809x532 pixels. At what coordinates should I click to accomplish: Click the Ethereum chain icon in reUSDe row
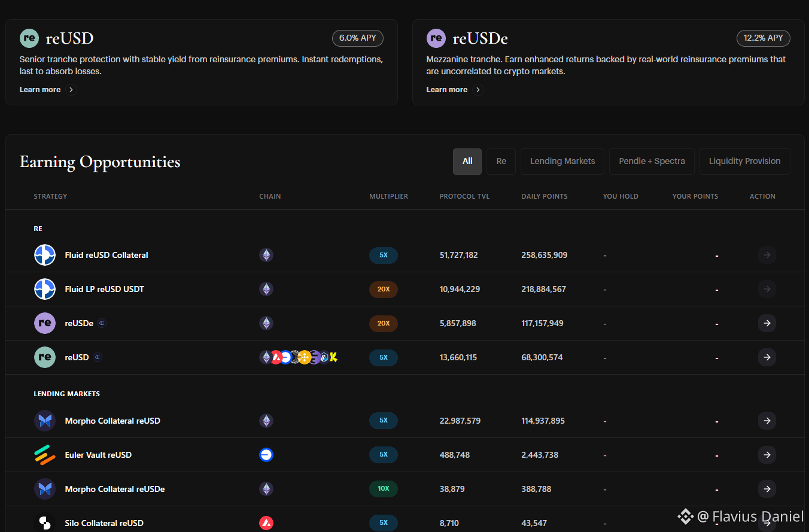(266, 323)
